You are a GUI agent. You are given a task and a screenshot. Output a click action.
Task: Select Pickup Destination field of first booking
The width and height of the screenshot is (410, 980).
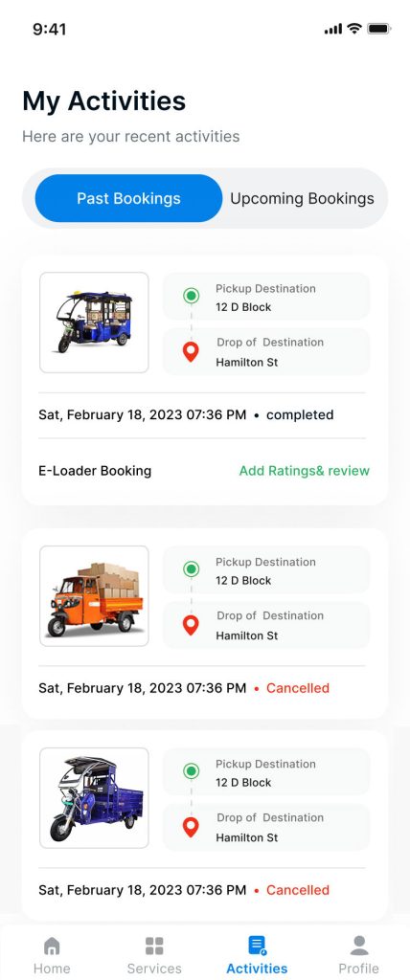(x=266, y=297)
